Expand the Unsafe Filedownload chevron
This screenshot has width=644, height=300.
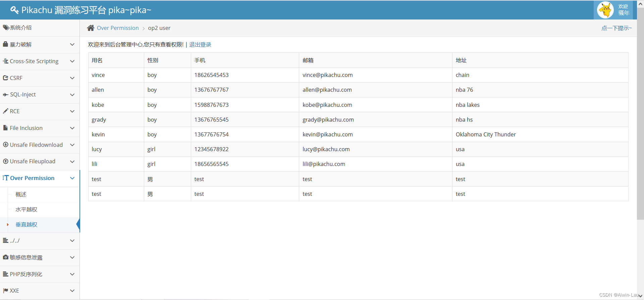coord(72,145)
